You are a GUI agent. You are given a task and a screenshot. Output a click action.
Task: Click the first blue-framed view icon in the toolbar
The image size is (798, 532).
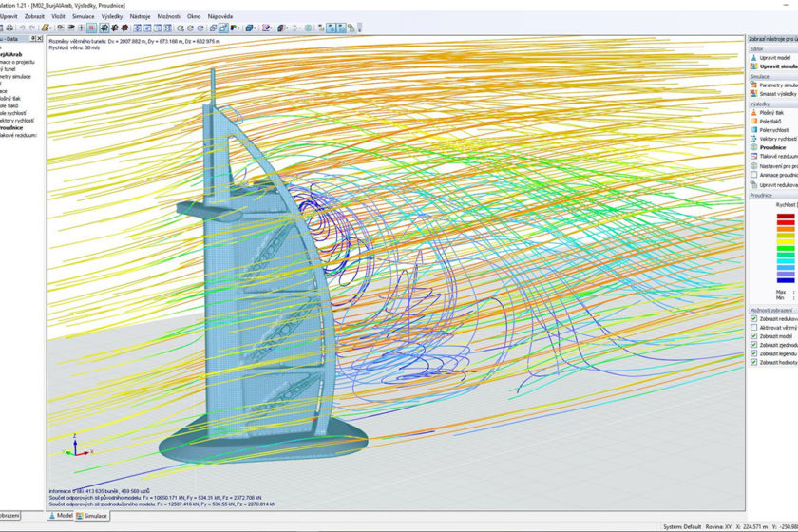coord(138,28)
